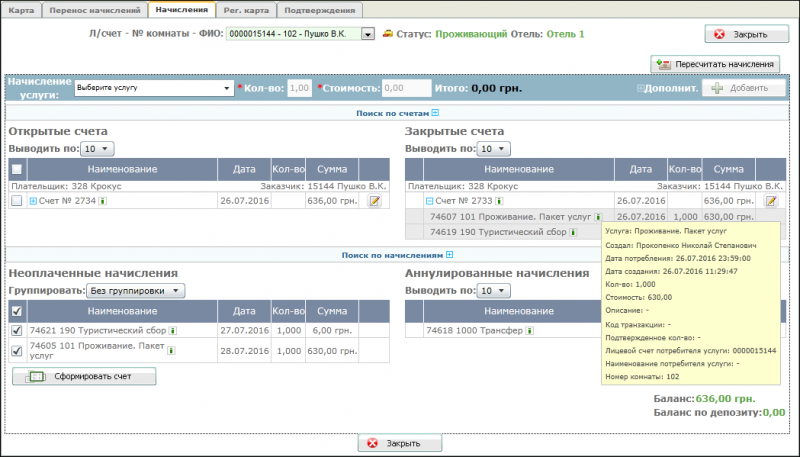Click info icon beside 74607 Проживание row
This screenshot has width=800, height=457.
click(x=598, y=216)
